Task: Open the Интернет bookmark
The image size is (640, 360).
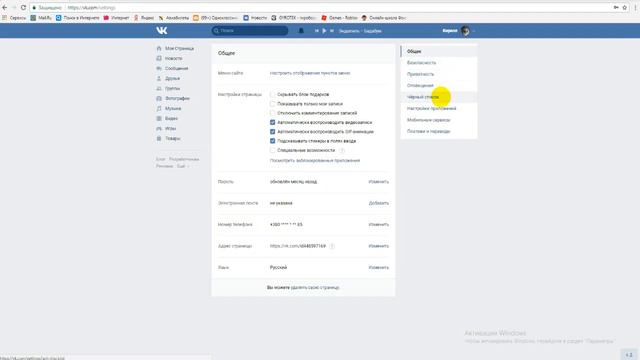Action: pos(116,18)
